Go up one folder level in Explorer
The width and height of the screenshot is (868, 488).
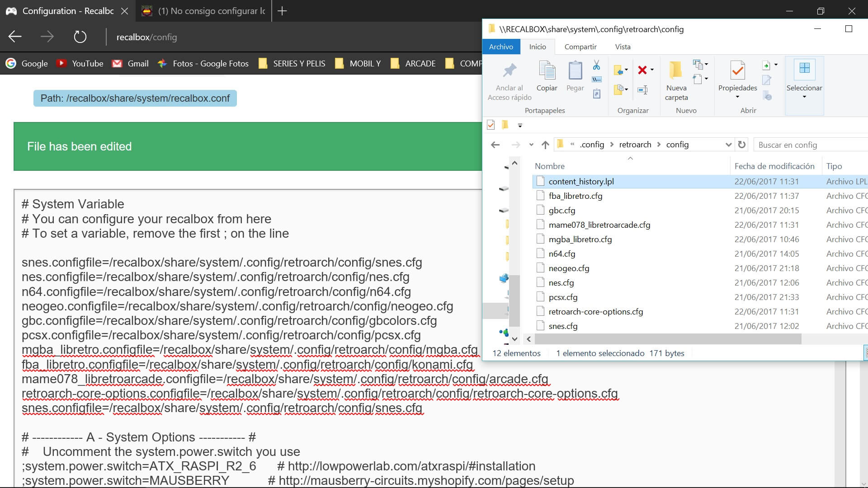(545, 145)
